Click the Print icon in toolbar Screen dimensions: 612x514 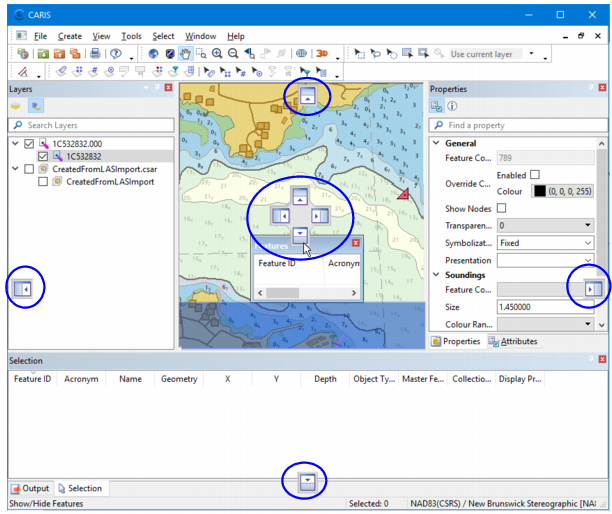click(x=95, y=54)
